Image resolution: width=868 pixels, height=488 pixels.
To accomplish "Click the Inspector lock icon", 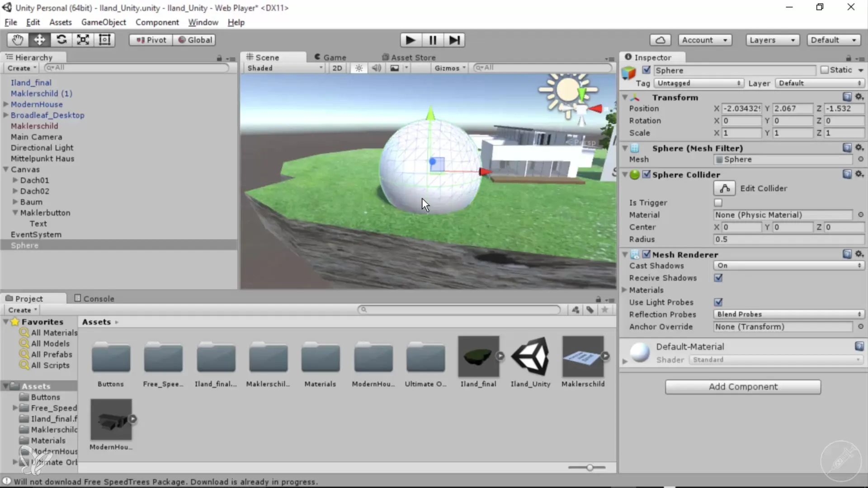I will click(849, 58).
